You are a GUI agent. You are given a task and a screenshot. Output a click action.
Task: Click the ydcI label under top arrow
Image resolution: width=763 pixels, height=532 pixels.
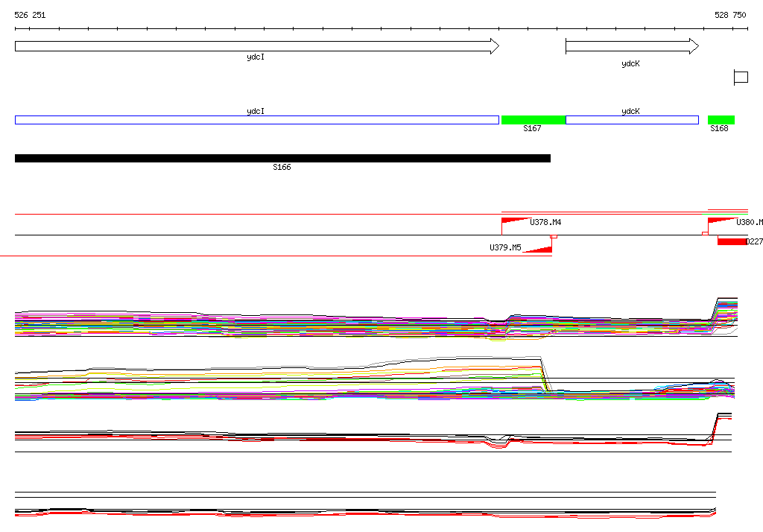[x=256, y=57]
